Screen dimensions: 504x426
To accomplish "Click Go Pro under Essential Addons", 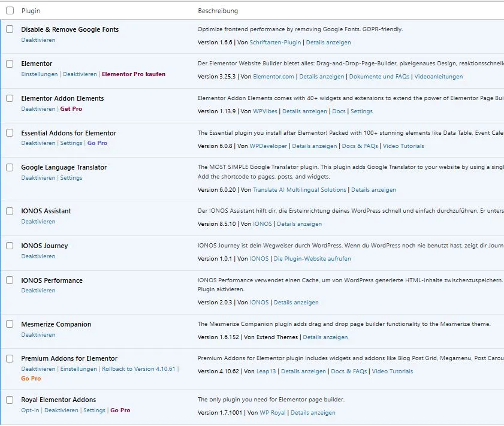I will [x=97, y=143].
